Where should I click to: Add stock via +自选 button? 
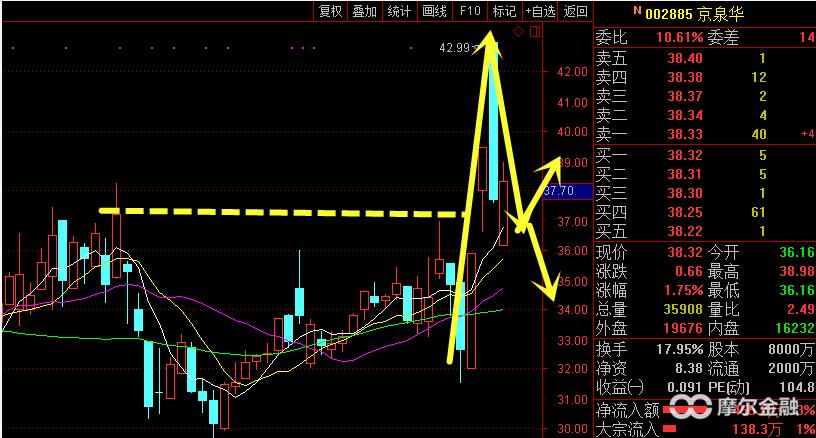pyautogui.click(x=539, y=11)
